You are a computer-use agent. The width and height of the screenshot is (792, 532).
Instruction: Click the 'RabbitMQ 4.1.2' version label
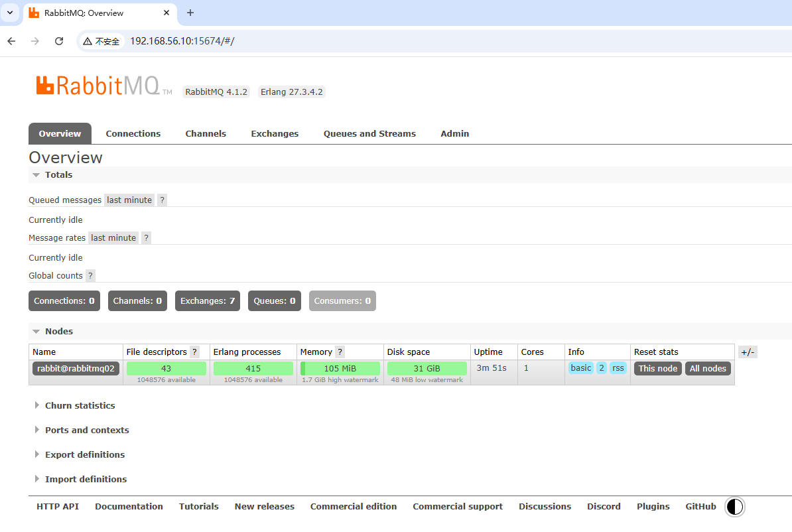pyautogui.click(x=216, y=92)
